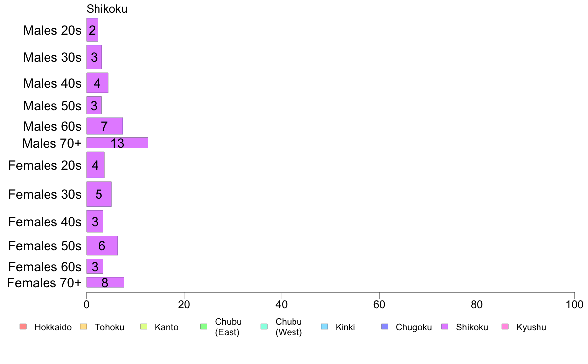Click the Kyushu legend label text
Screen dimensions: 588x364
pos(531,327)
